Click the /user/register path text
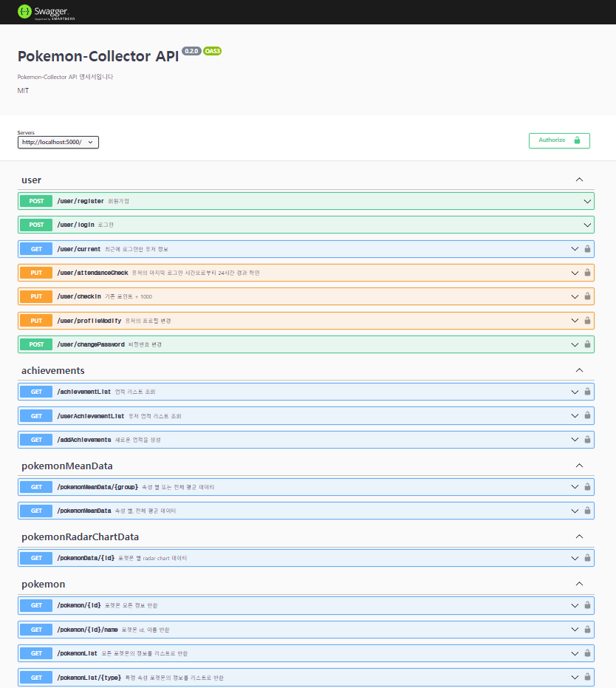Image resolution: width=616 pixels, height=688 pixels. tap(81, 201)
